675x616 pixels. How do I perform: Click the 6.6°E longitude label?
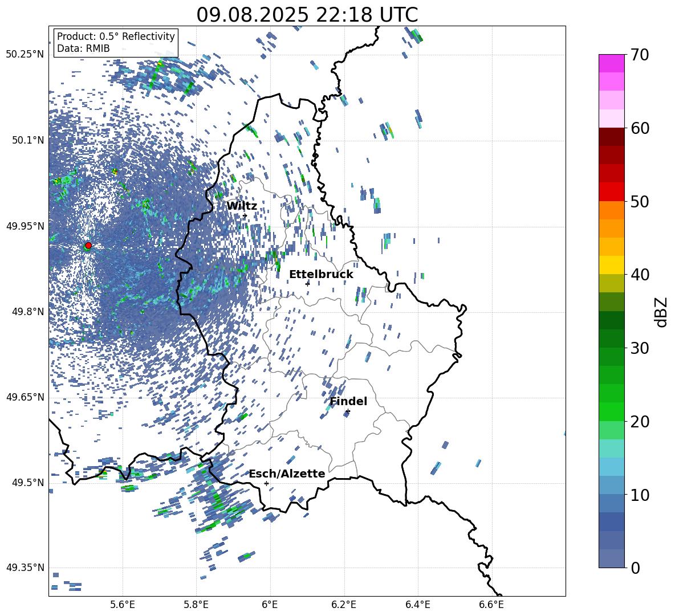pos(491,605)
